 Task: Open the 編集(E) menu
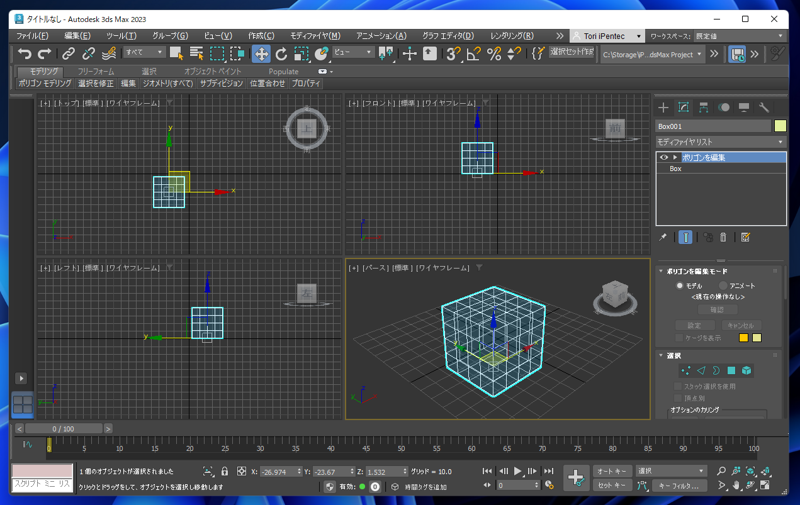point(77,36)
